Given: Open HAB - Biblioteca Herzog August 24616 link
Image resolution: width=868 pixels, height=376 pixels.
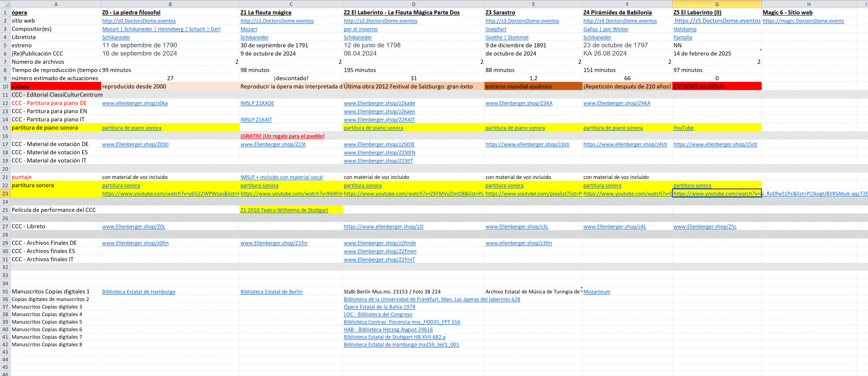Looking at the screenshot, I should click(388, 330).
